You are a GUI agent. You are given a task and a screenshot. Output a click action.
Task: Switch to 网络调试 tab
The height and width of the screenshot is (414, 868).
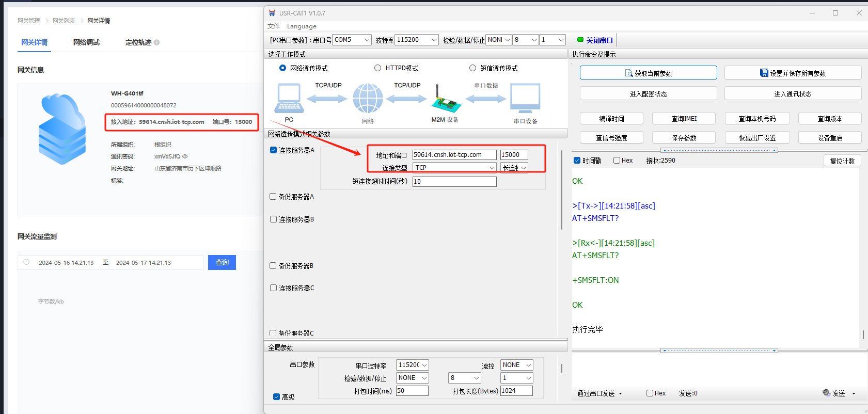pyautogui.click(x=86, y=42)
